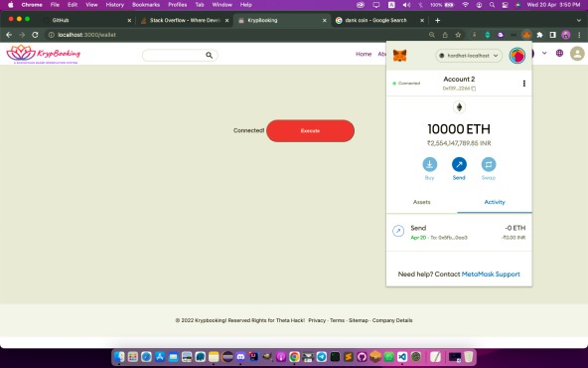This screenshot has width=588, height=368.
Task: Click the red Execute button
Action: coord(310,130)
